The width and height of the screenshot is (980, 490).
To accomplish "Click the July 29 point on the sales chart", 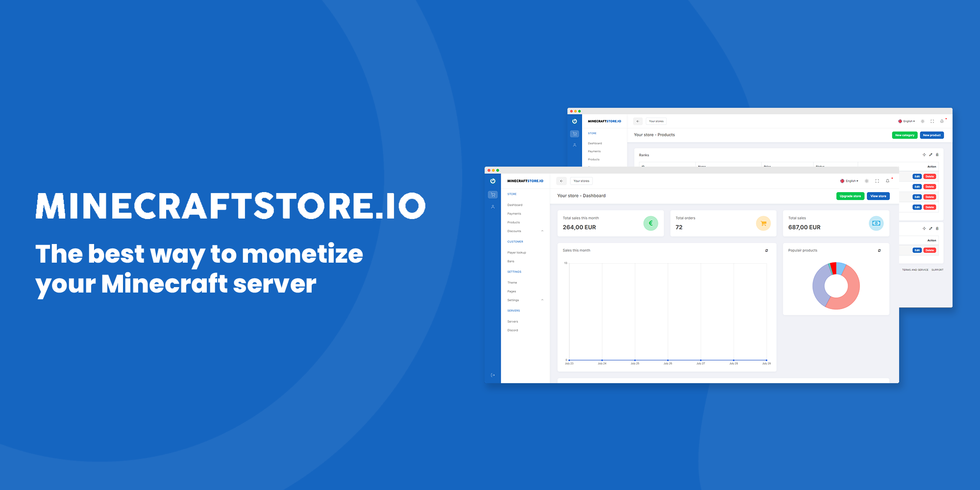I will click(766, 360).
